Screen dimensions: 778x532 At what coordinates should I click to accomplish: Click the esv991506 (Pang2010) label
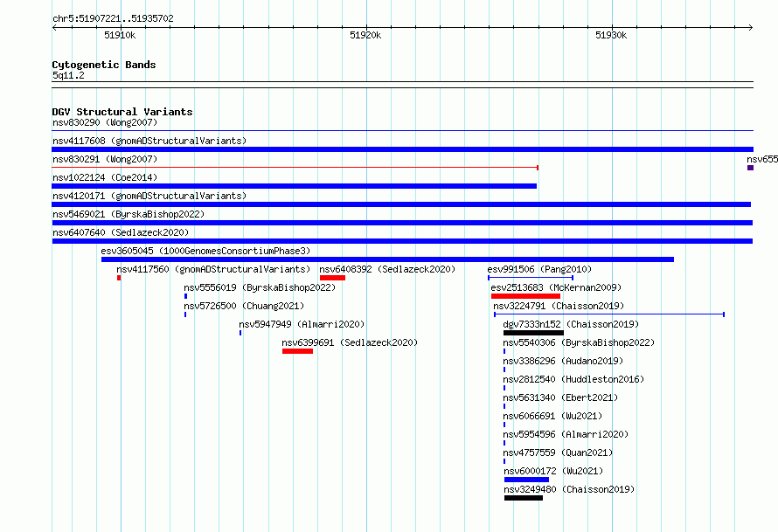539,269
